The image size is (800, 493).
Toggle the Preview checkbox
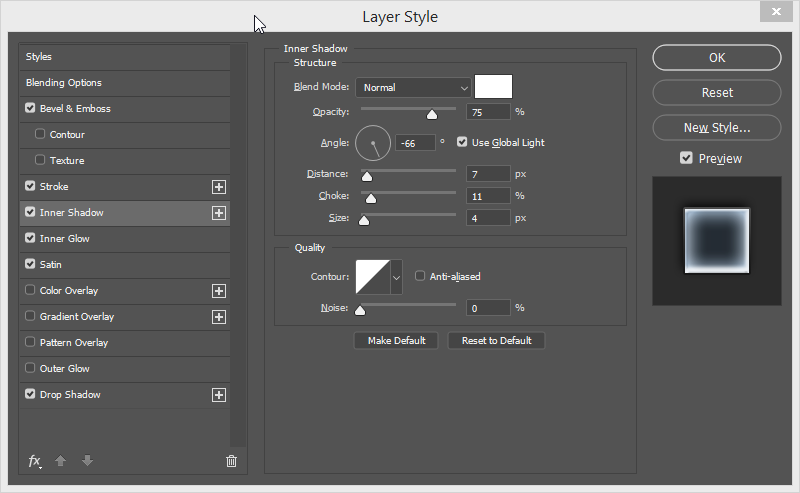pyautogui.click(x=686, y=158)
